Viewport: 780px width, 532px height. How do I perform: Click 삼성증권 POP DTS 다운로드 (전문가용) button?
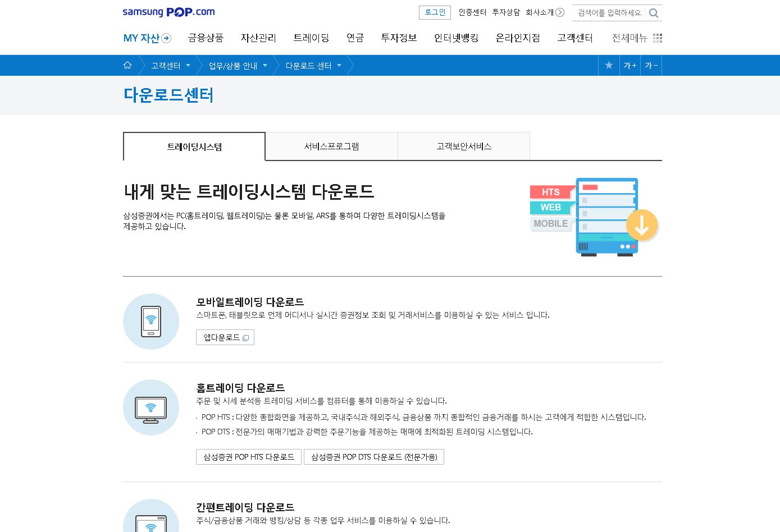[374, 457]
